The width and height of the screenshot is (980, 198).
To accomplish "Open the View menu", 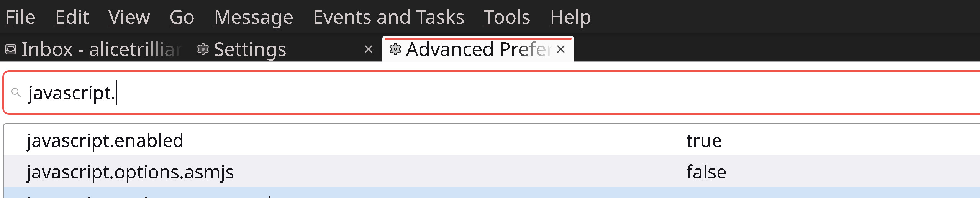I will click(129, 17).
